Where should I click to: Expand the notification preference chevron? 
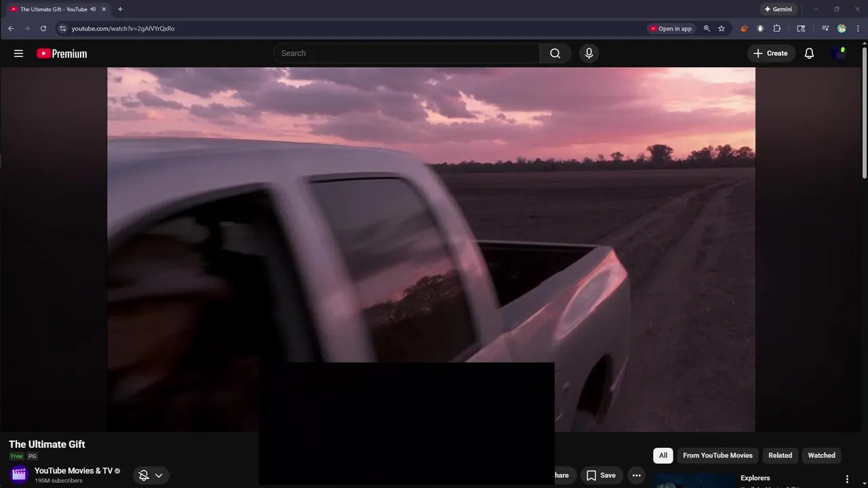159,475
